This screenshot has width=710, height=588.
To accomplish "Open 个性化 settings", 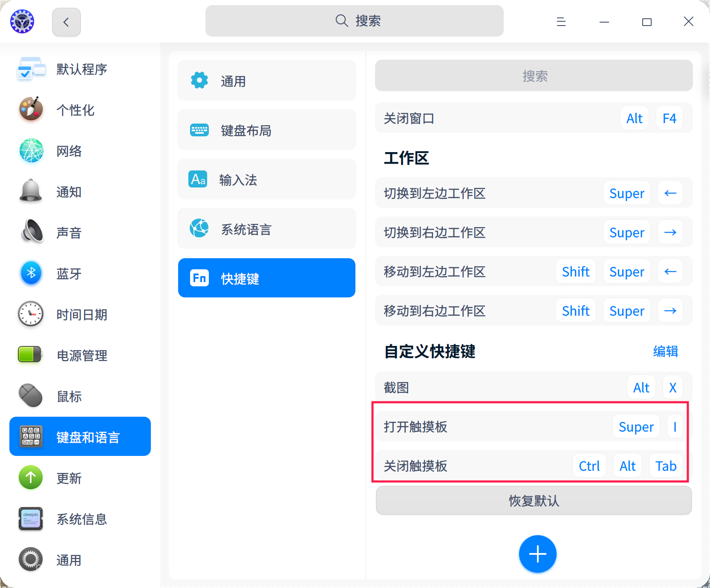I will pos(80,110).
